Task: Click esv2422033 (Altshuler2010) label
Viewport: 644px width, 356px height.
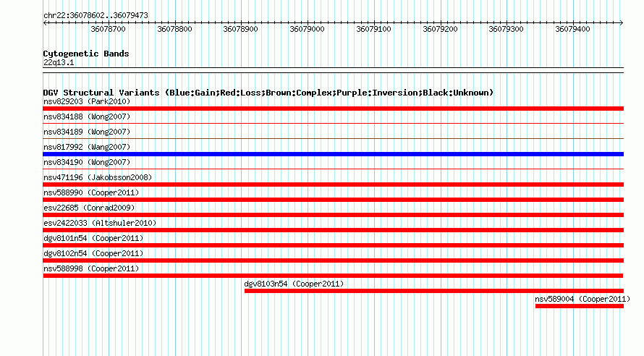Action: (100, 223)
